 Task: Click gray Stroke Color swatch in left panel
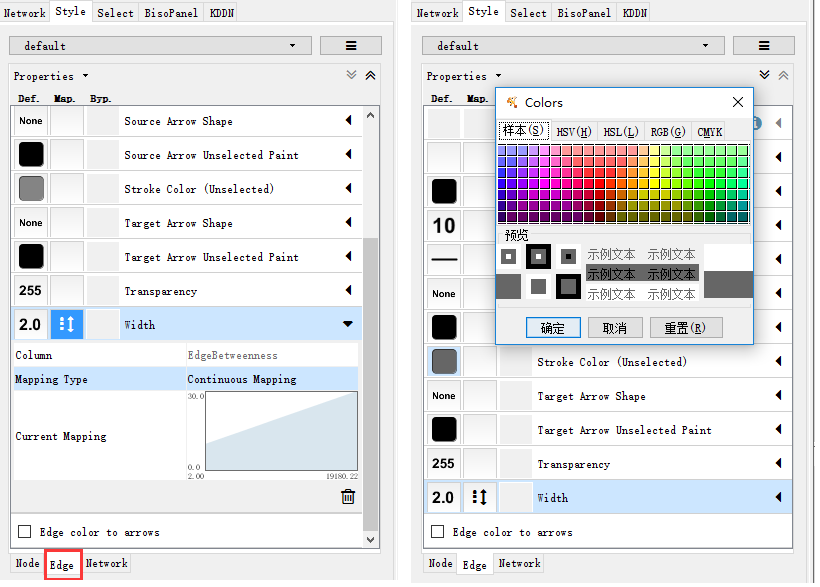31,188
